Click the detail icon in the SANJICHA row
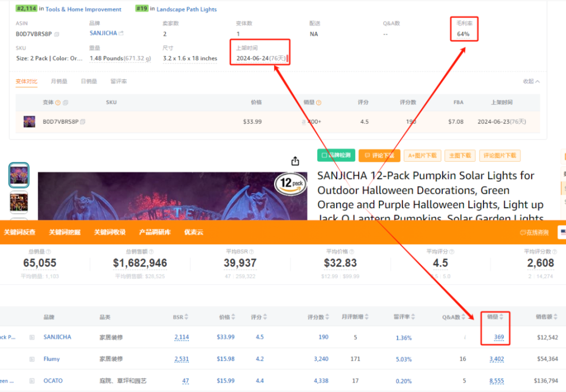This screenshot has height=392, width=566. click(x=32, y=337)
